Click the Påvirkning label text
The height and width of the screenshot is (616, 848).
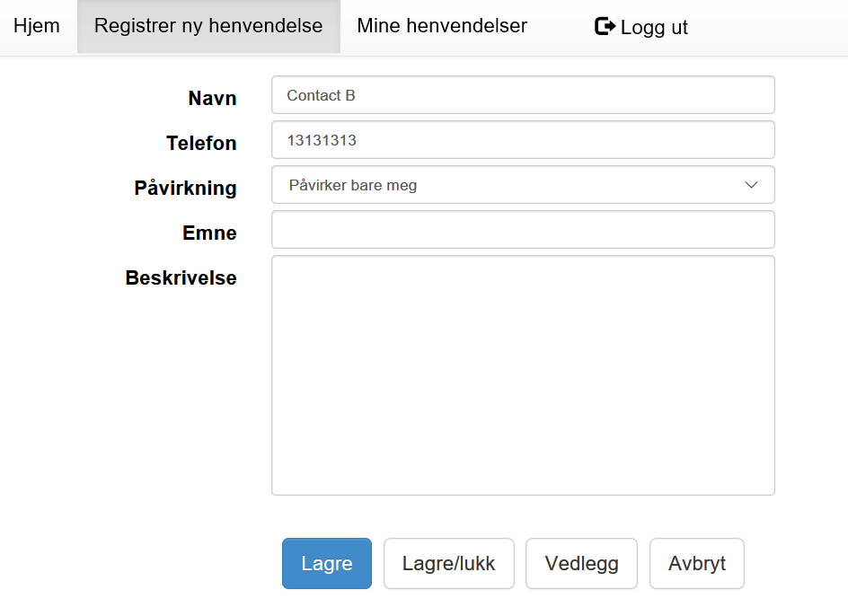(185, 189)
